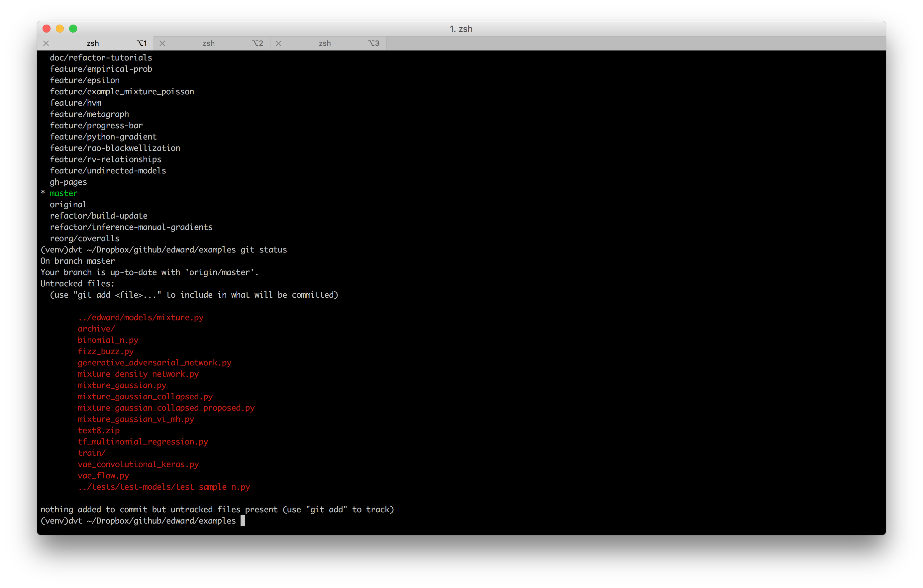Viewport: 923px width, 588px height.
Task: Close the second zsh tab
Action: point(162,43)
